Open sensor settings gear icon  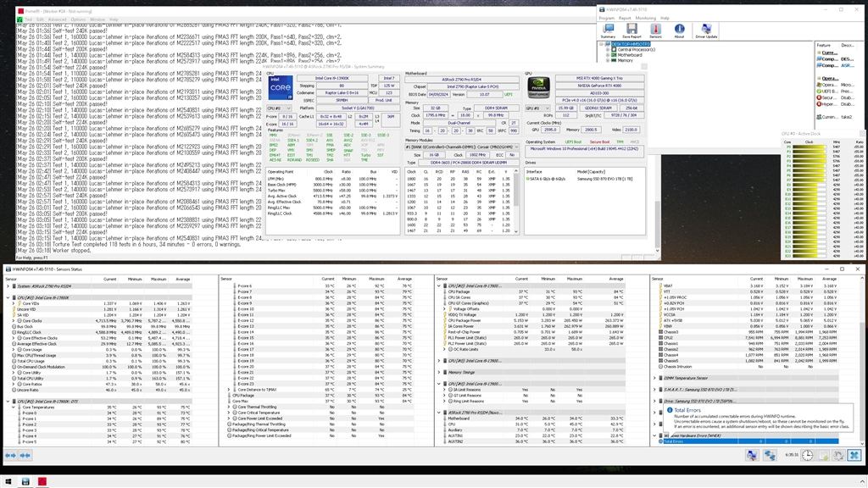pos(838,455)
